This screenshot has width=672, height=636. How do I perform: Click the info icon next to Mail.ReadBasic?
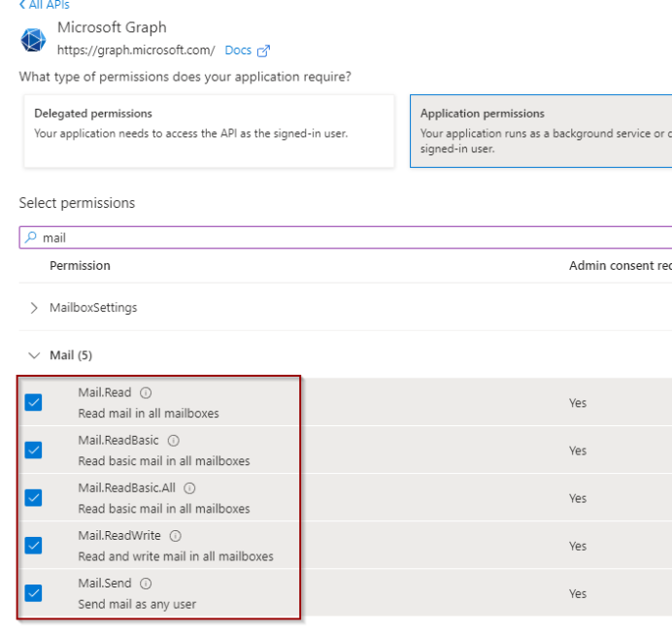[173, 441]
